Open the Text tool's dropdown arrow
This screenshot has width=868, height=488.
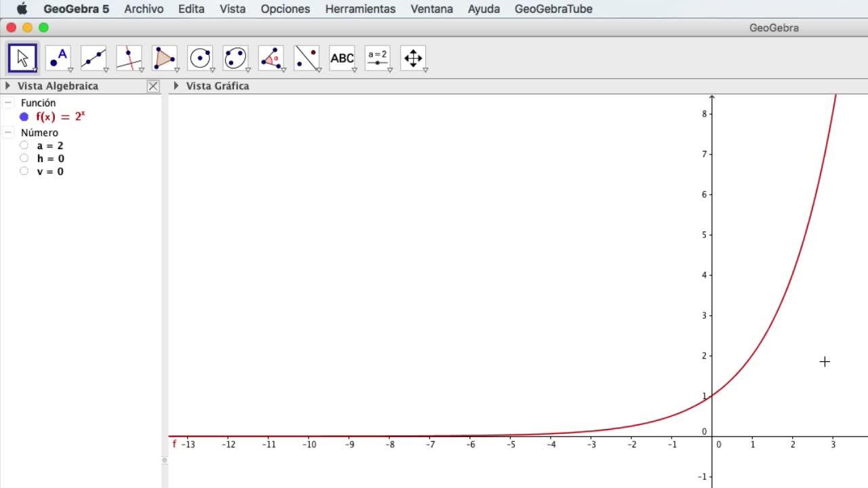tap(354, 70)
